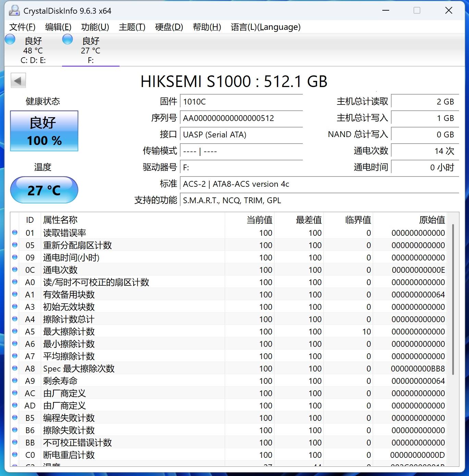Image resolution: width=469 pixels, height=476 pixels.
Task: Click status dot for row ID AD
Action: pos(15,405)
